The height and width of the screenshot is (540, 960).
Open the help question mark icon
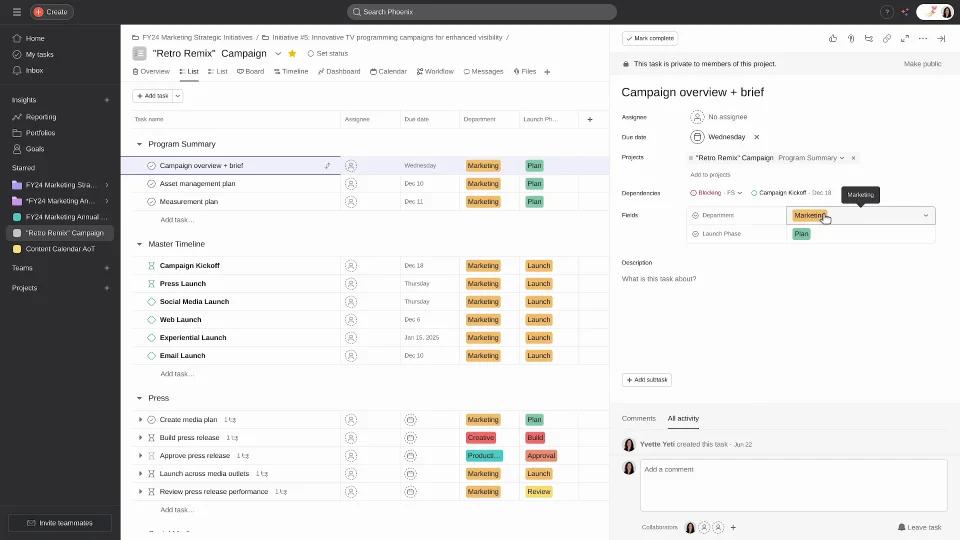886,12
